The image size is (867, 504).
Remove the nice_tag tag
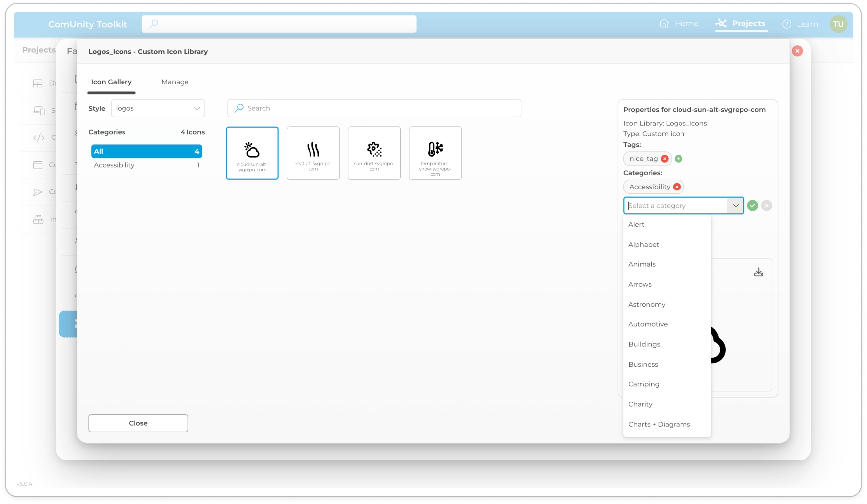[665, 159]
